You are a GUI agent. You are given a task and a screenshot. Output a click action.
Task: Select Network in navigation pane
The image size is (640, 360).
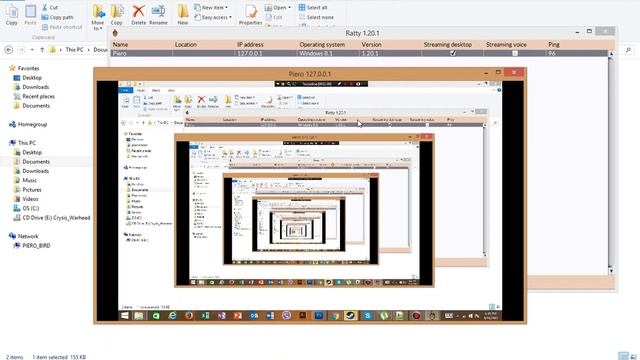(x=24, y=236)
